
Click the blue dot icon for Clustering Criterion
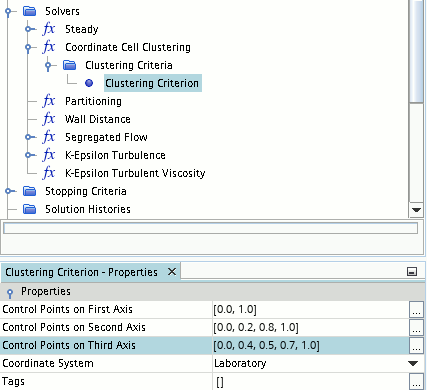89,83
